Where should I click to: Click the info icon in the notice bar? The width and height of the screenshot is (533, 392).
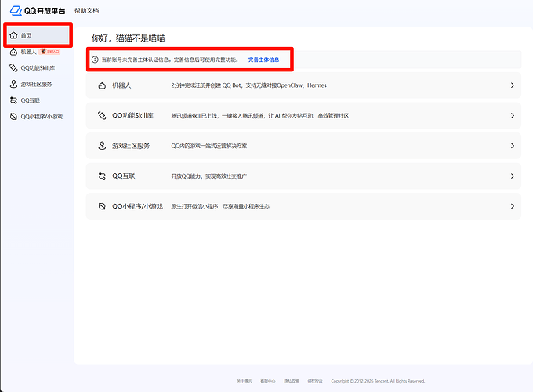click(95, 60)
